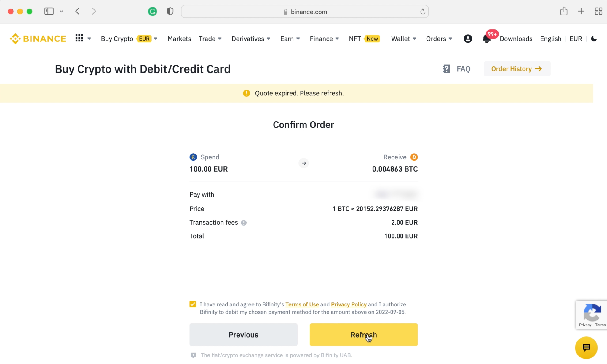Click the Binance logo
Image resolution: width=607 pixels, height=364 pixels.
pyautogui.click(x=38, y=39)
